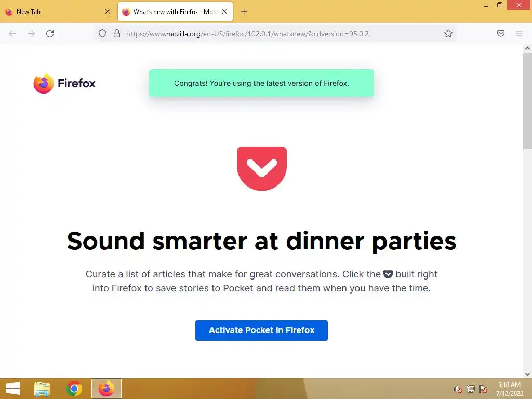Click the Firefox taskbar icon
The image size is (532, 399).
click(106, 389)
